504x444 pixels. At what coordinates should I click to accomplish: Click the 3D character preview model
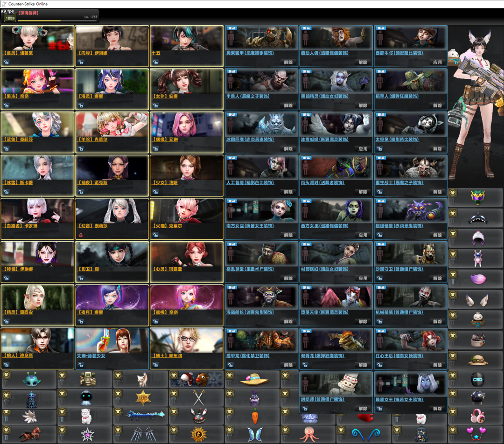click(x=476, y=104)
